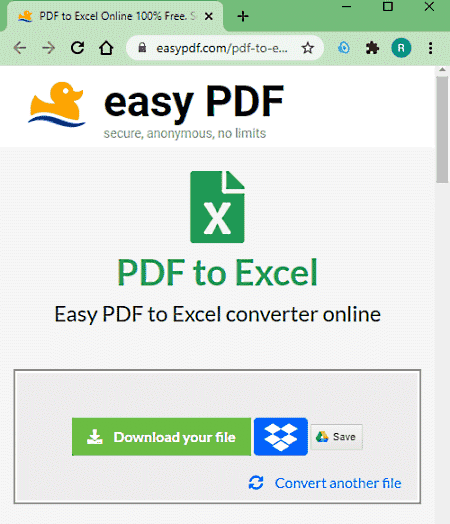Click the easy PDF duck logo
The height and width of the screenshot is (524, 450).
coord(57,104)
